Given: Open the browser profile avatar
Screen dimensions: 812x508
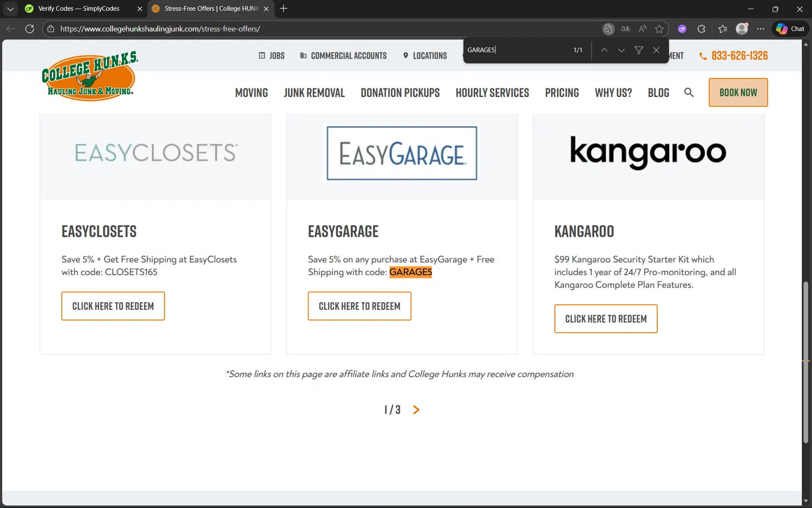Looking at the screenshot, I should (742, 29).
